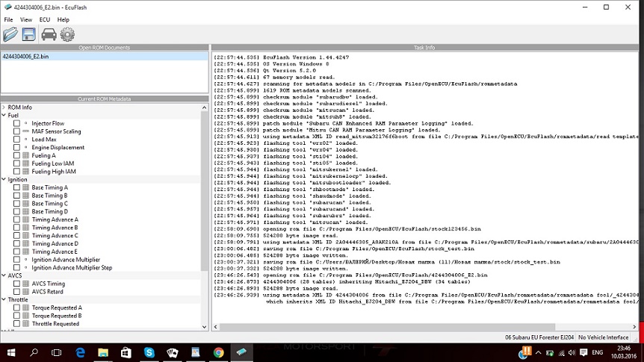Collapse the Ignition tree category
Viewport: 644px width, 362px height.
4,180
